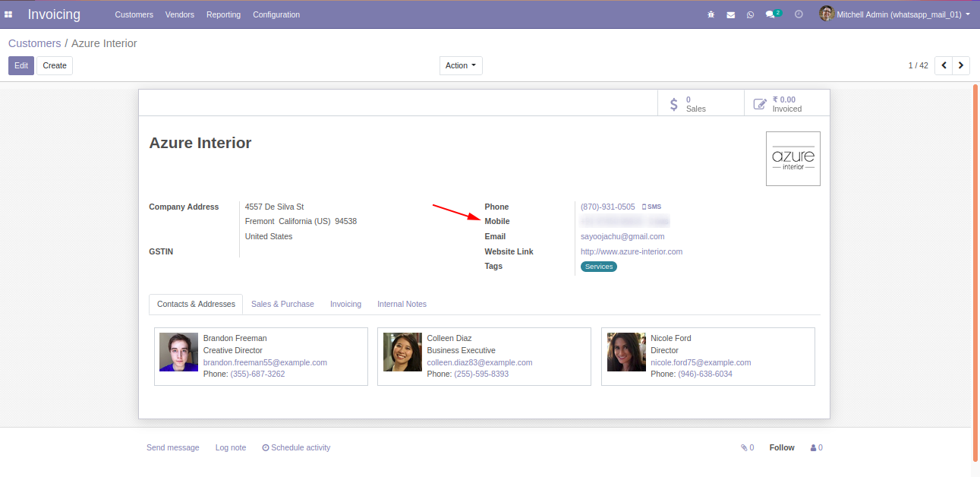Switch to Sales & Purchase tab

[x=282, y=304]
